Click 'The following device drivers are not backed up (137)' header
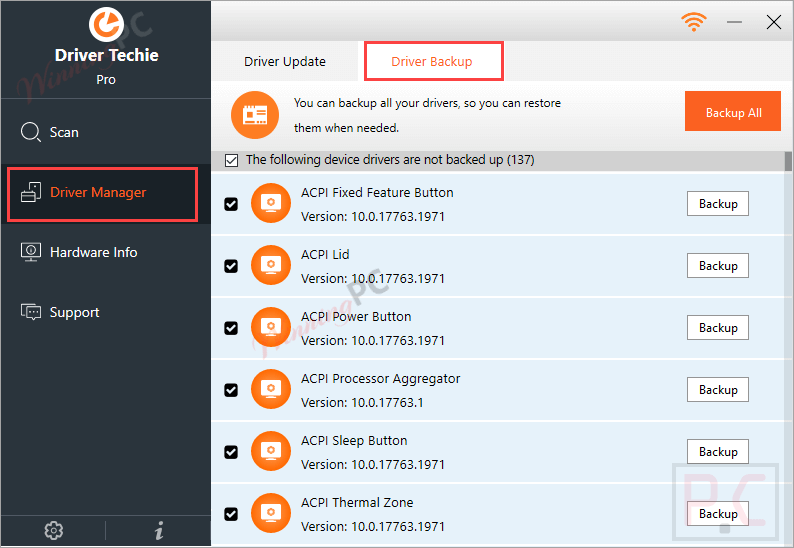 tap(390, 160)
